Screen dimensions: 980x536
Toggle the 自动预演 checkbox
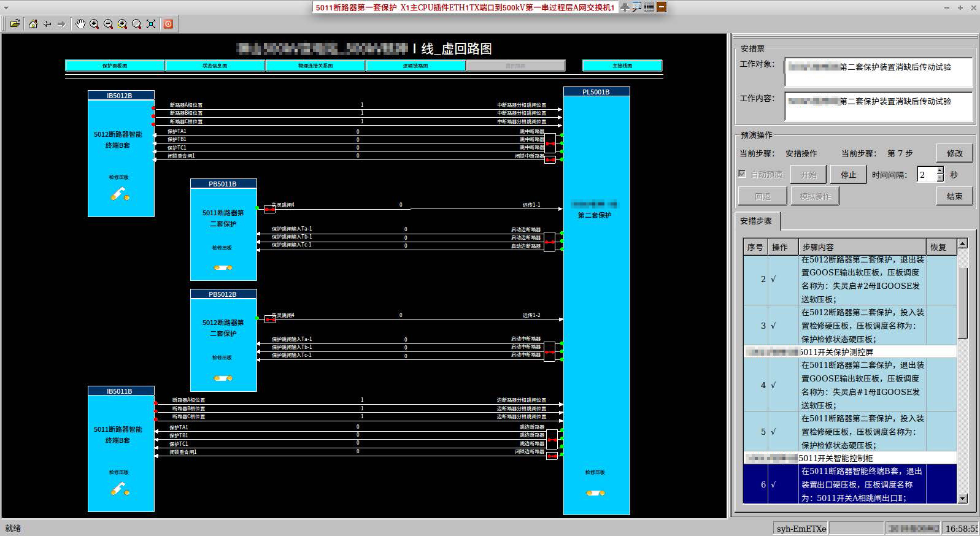click(x=743, y=174)
